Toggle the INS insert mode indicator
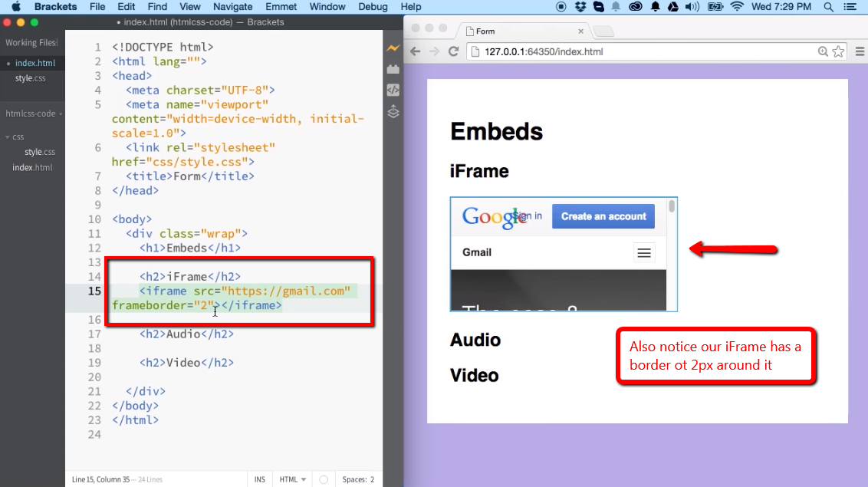Image resolution: width=868 pixels, height=487 pixels. [260, 479]
